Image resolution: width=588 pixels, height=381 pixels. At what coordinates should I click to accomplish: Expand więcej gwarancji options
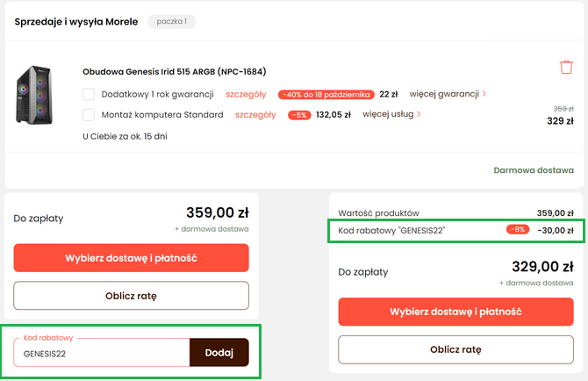[x=448, y=94]
